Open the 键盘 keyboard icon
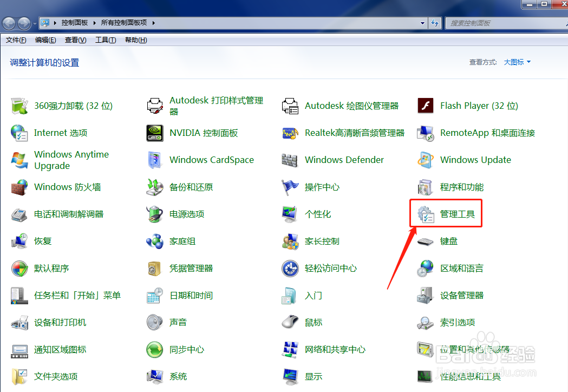Viewport: 568px width, 392px height. point(426,241)
